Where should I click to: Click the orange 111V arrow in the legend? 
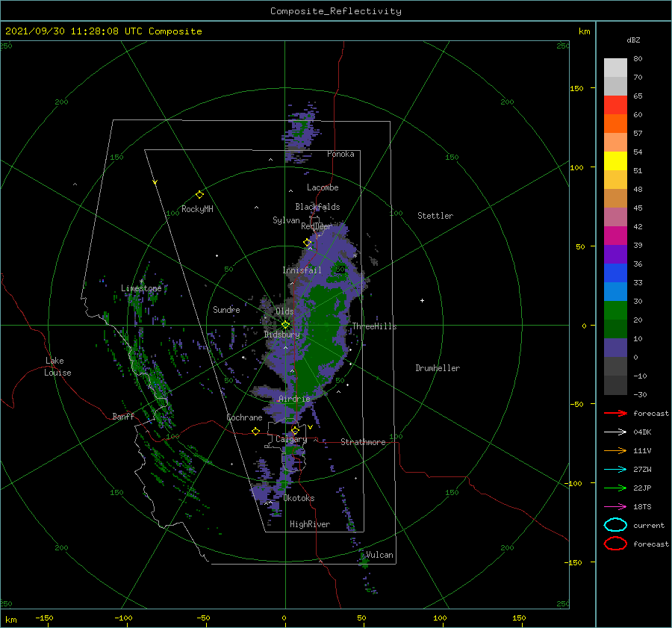coord(615,450)
